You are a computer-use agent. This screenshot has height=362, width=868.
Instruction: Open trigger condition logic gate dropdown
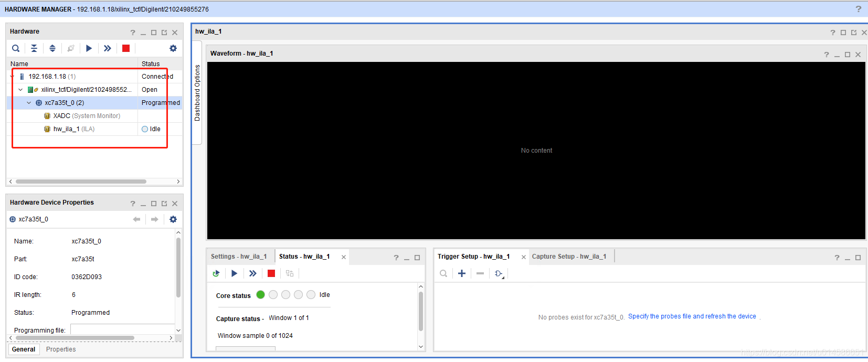499,273
